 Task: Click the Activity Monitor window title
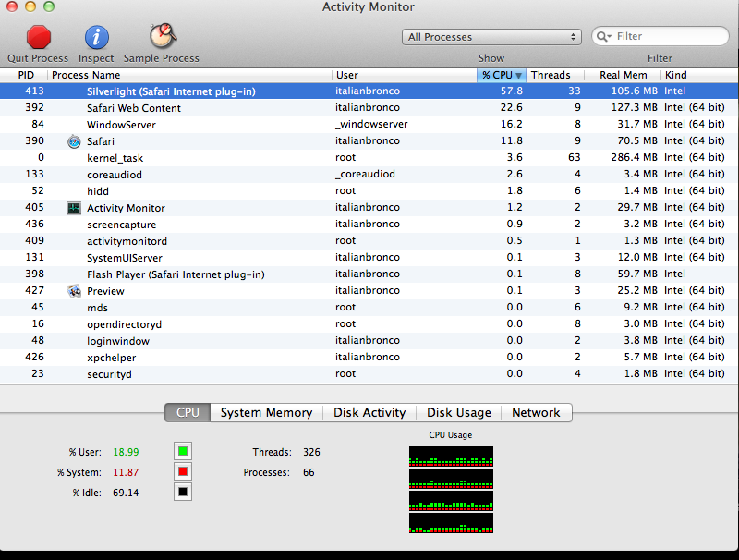click(369, 7)
